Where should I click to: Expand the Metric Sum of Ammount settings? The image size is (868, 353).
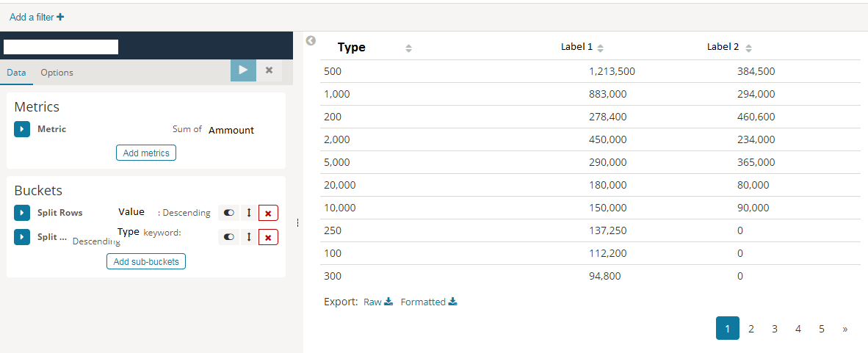22,129
